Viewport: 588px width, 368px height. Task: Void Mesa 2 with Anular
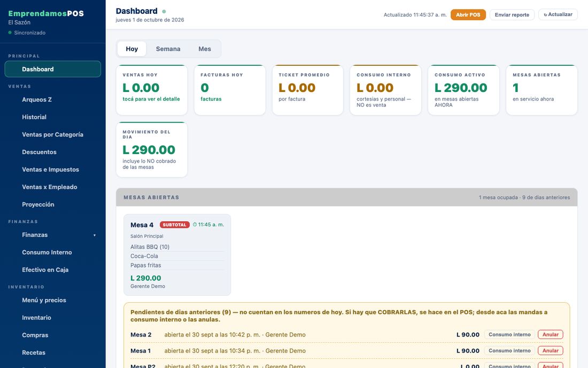pyautogui.click(x=551, y=335)
